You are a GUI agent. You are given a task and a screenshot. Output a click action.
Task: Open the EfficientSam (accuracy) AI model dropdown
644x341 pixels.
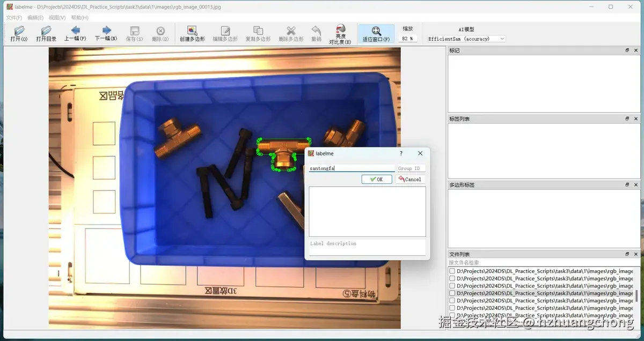tap(466, 39)
